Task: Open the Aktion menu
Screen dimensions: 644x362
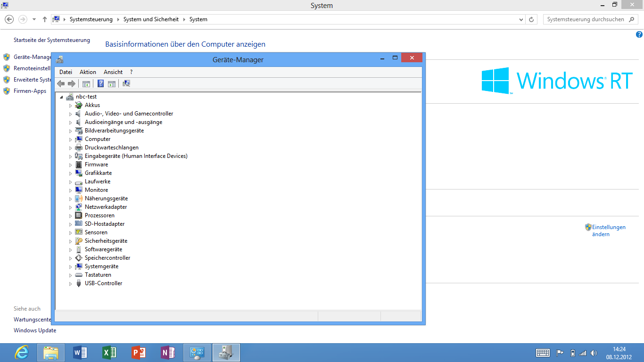Action: click(x=88, y=72)
